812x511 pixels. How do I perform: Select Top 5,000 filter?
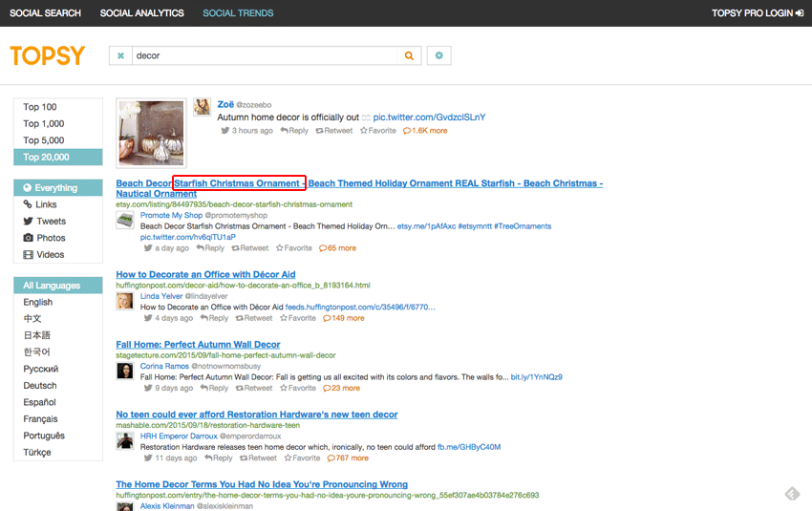[x=58, y=139]
